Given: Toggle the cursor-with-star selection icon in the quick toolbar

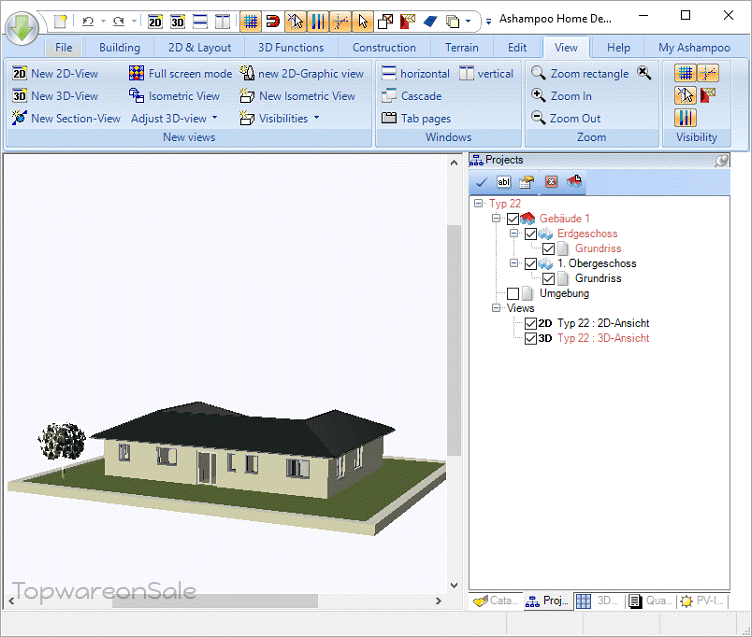Looking at the screenshot, I should click(x=295, y=22).
